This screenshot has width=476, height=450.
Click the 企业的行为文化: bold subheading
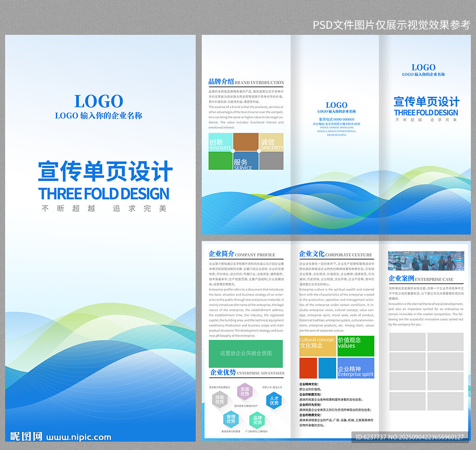point(310,405)
